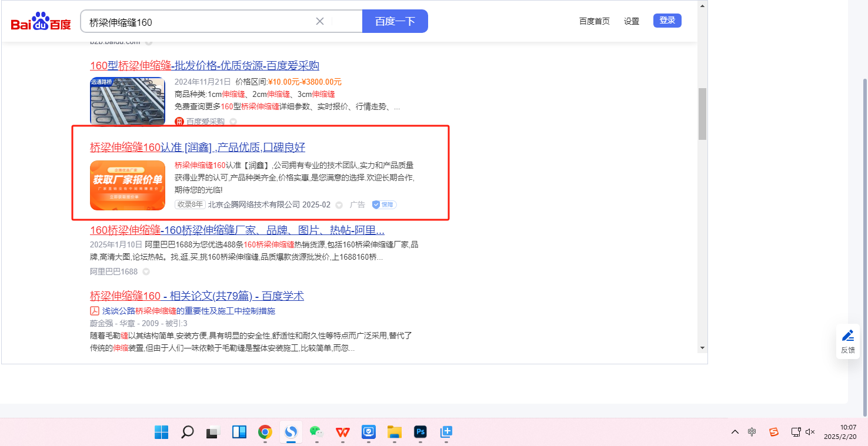The width and height of the screenshot is (868, 446).
Task: Click the orange 获取厂家报价单 thumbnail
Action: (x=128, y=185)
